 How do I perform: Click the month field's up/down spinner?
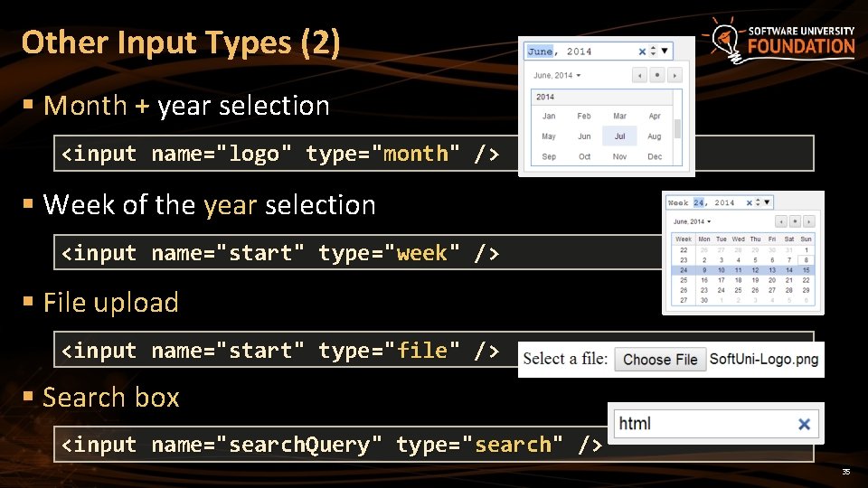pos(653,51)
